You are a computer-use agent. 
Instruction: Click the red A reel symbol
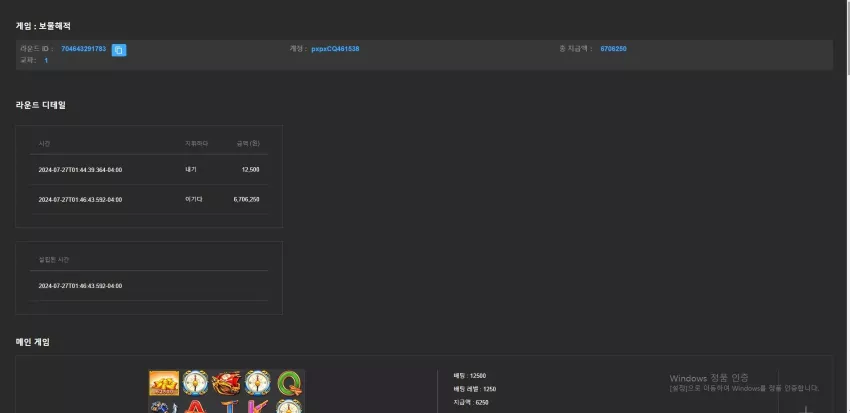(195, 406)
